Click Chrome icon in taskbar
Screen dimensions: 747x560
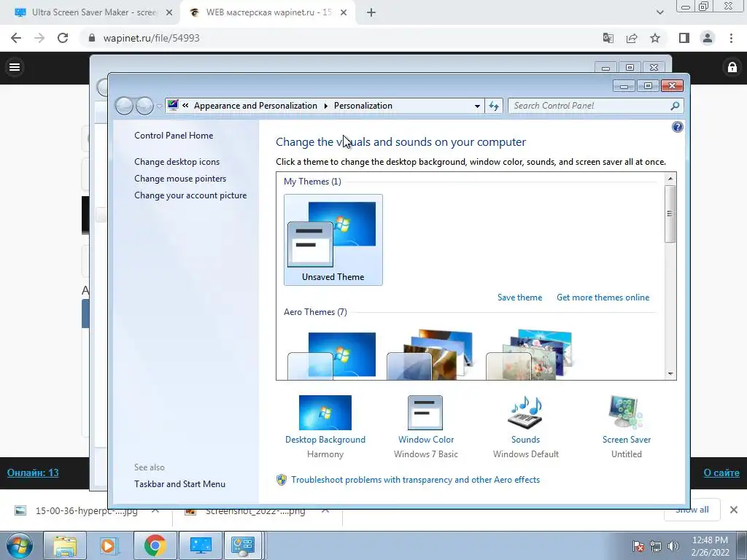pos(155,545)
